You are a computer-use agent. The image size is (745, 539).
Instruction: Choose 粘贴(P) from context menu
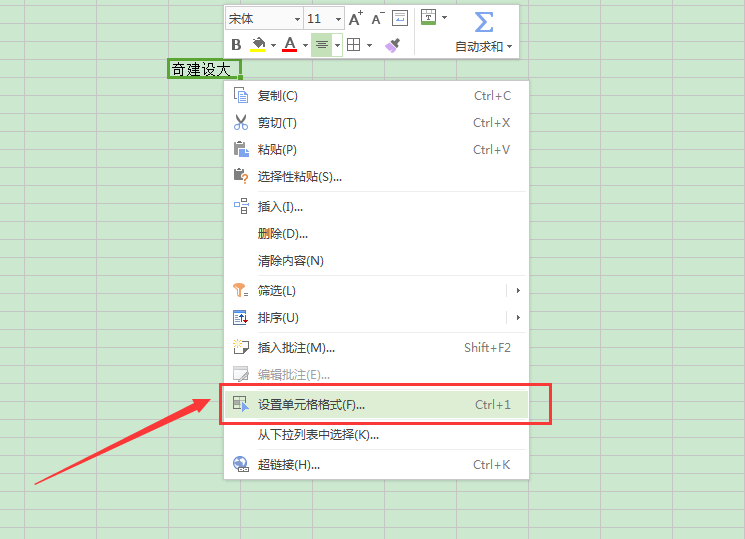point(376,150)
